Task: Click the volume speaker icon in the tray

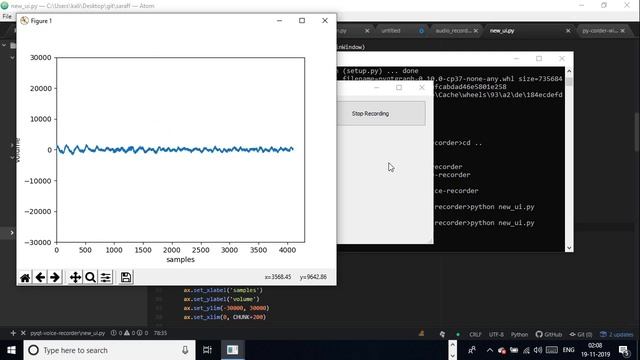Action: (x=538, y=350)
